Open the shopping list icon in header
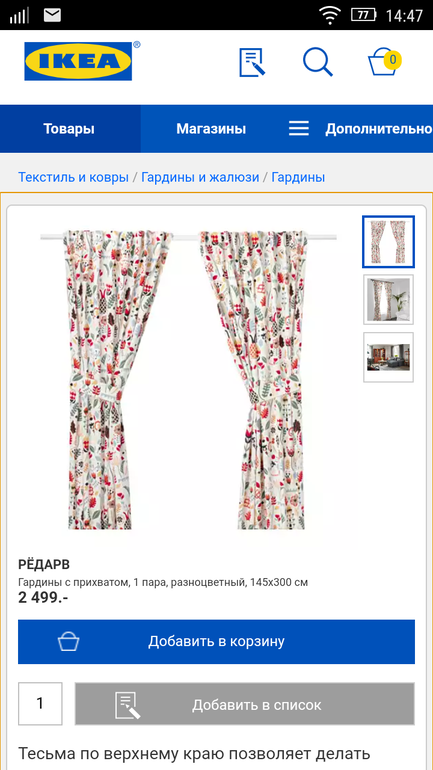 [x=252, y=62]
